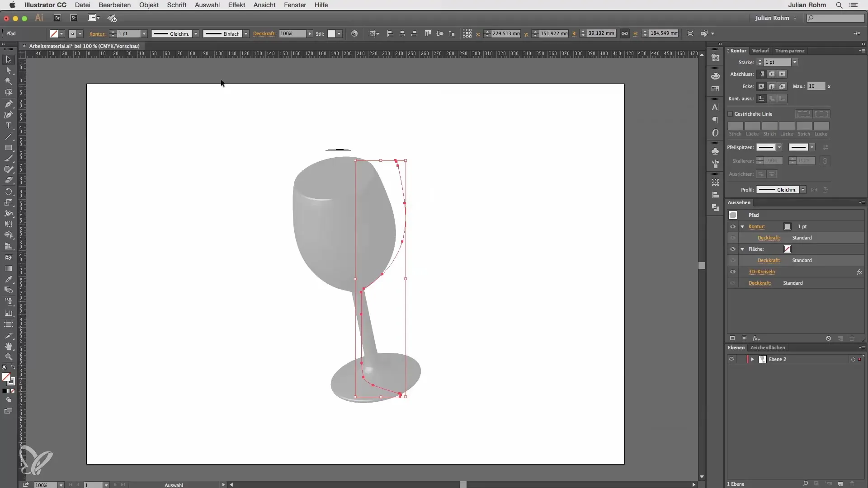Select the Eyedropper tool
The image size is (868, 488).
click(8, 279)
